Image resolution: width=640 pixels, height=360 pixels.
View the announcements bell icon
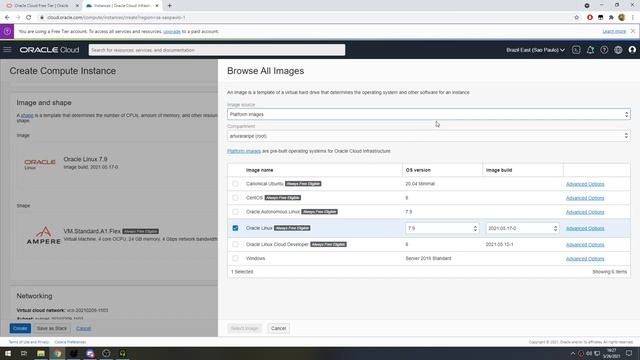(590, 50)
